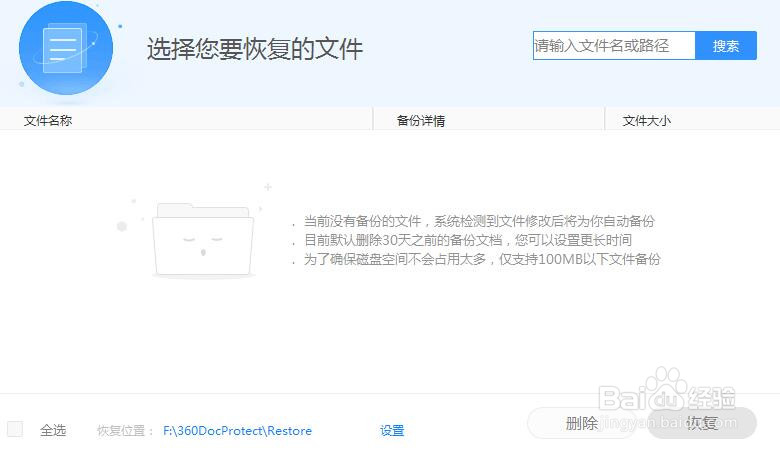Click the blue document restore logo icon
This screenshot has height=450, width=780.
pos(66,48)
